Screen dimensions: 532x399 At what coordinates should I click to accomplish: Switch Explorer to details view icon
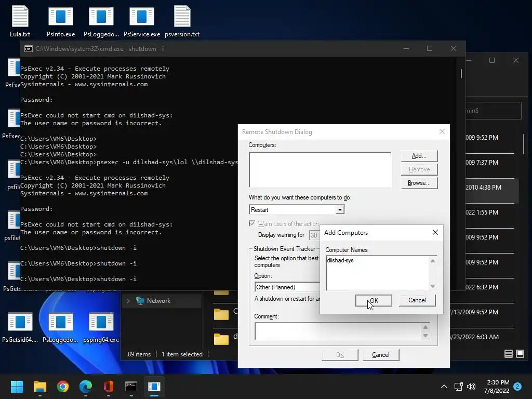click(x=508, y=354)
